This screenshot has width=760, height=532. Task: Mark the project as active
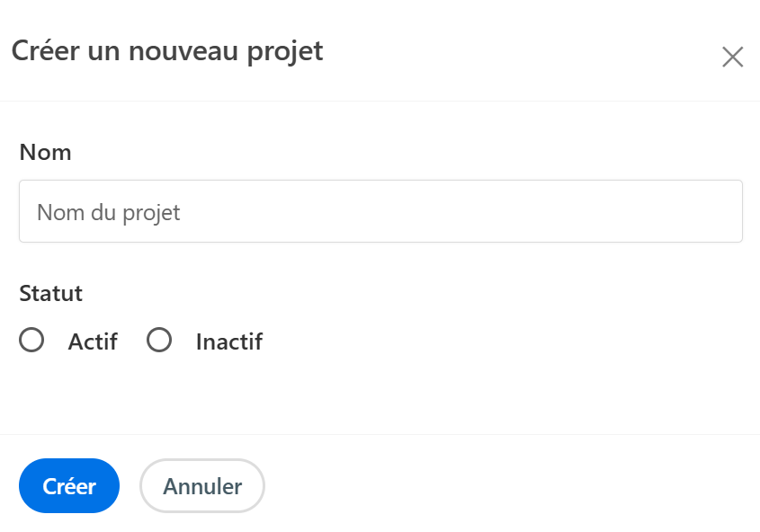pyautogui.click(x=31, y=341)
